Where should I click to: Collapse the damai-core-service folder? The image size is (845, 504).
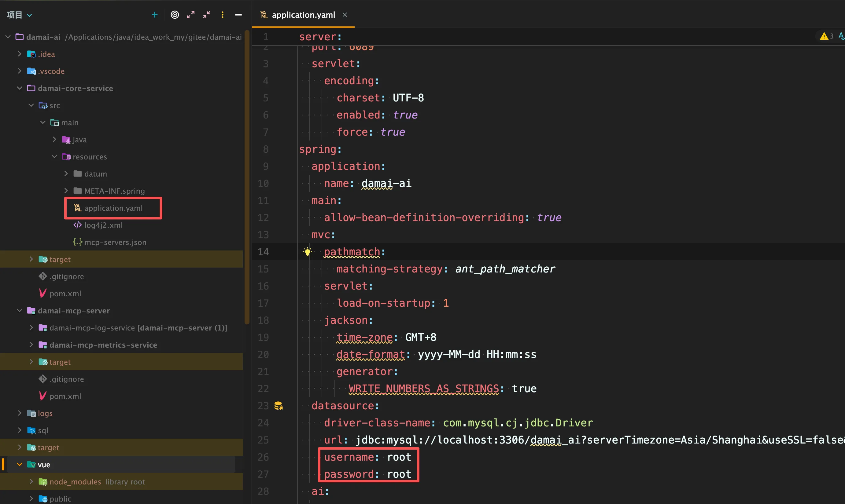19,88
